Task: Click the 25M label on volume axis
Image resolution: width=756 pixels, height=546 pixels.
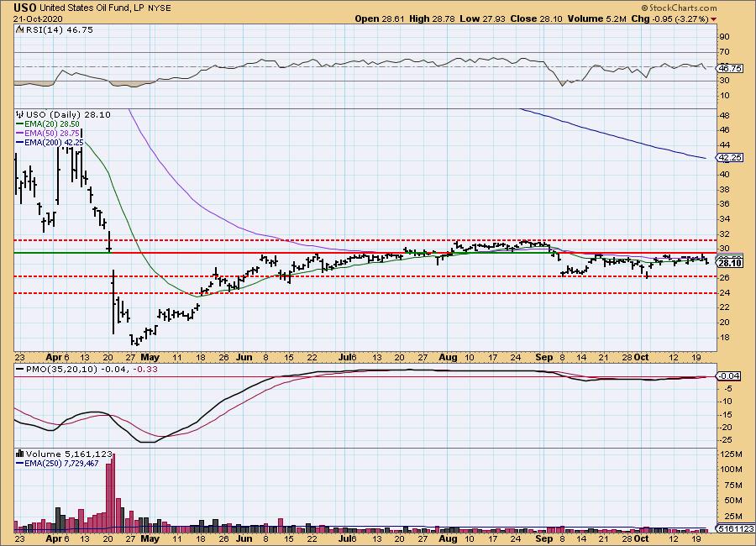Action: coord(732,517)
